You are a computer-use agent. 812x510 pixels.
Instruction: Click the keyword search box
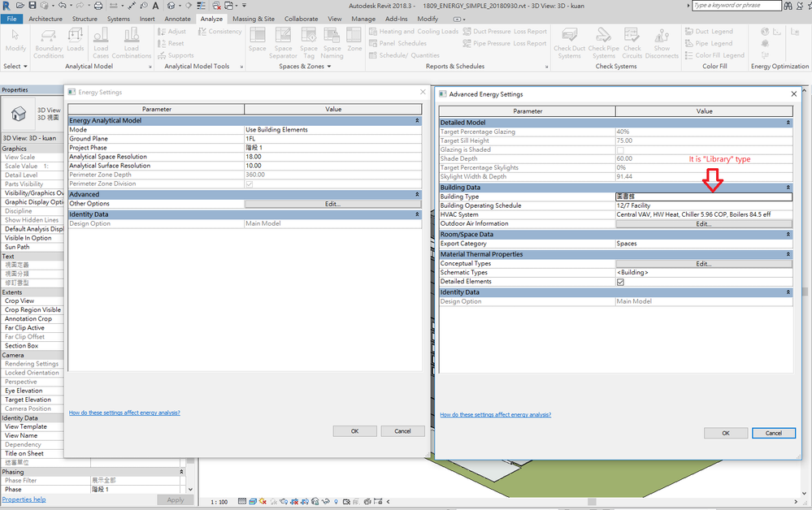(x=736, y=6)
